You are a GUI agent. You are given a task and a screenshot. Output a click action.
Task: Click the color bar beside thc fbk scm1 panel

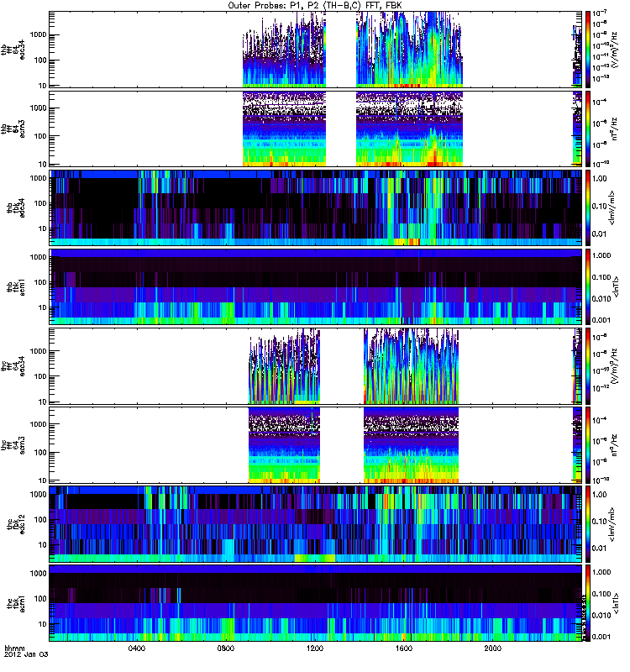click(x=588, y=603)
